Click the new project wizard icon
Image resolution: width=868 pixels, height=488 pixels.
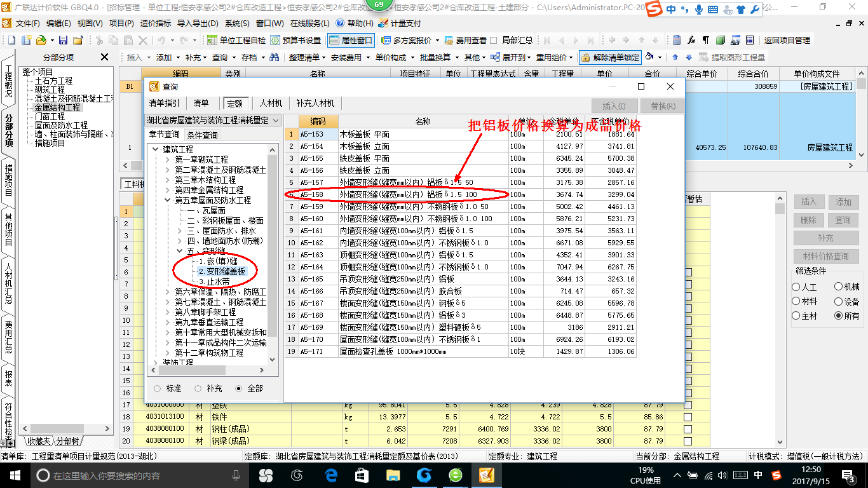point(26,40)
